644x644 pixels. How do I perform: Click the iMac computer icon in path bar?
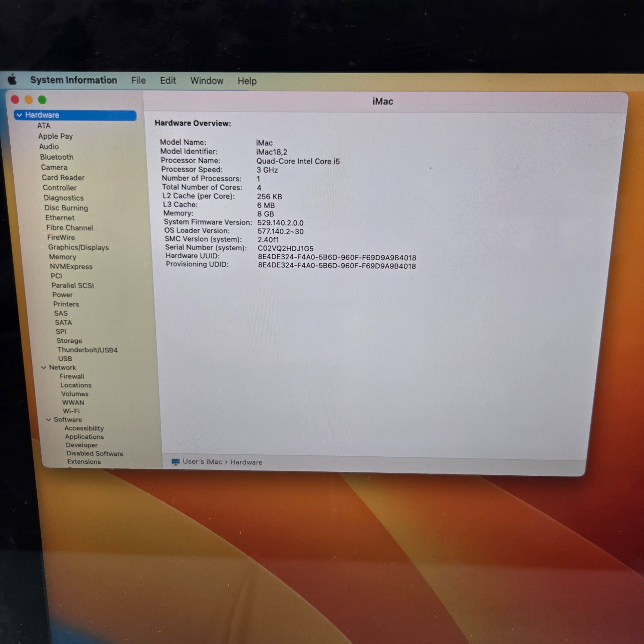[x=175, y=462]
